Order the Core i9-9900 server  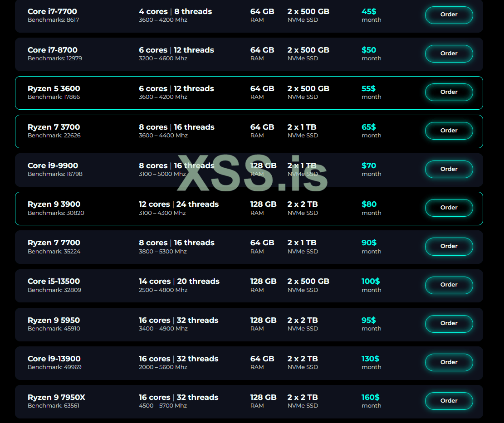pyautogui.click(x=449, y=169)
